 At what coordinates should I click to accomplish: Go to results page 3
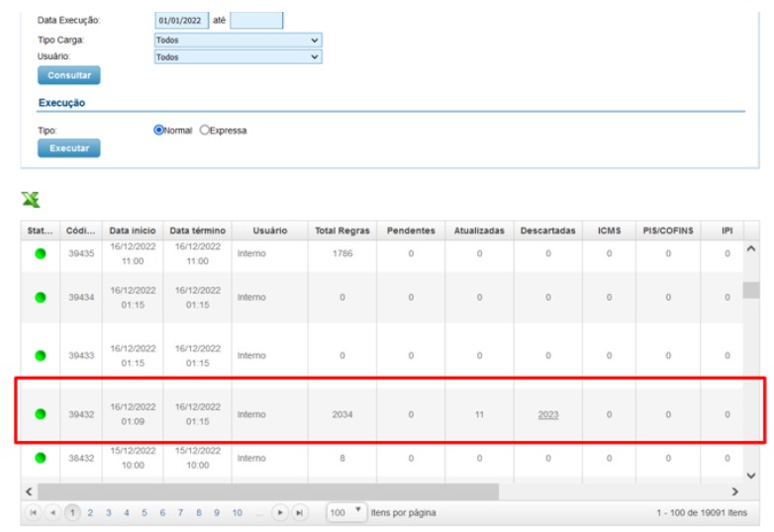[109, 513]
